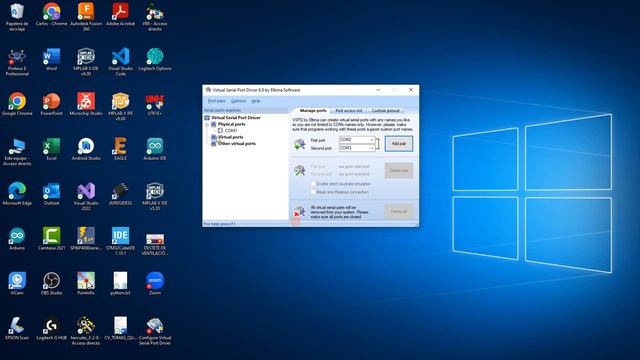Enable strict baudrate emulation checkbox
The width and height of the screenshot is (640, 360).
[313, 184]
